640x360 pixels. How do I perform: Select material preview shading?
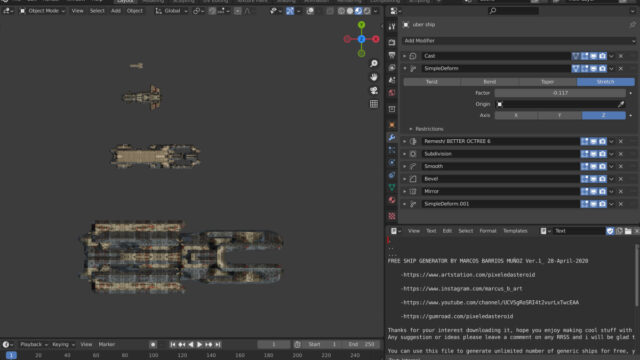pyautogui.click(x=358, y=11)
